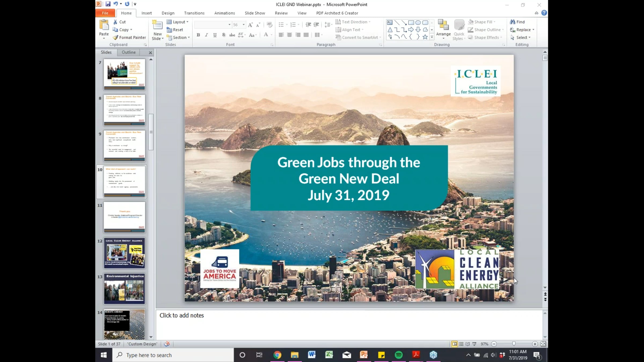The image size is (644, 362).
Task: Click the Save icon in quick access
Action: (108, 4)
